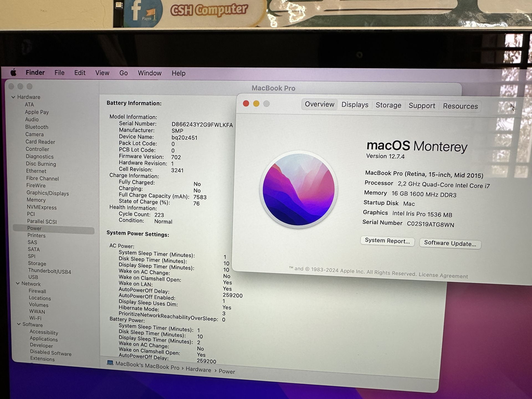The image size is (532, 399).
Task: Open the File menu
Action: [60, 73]
